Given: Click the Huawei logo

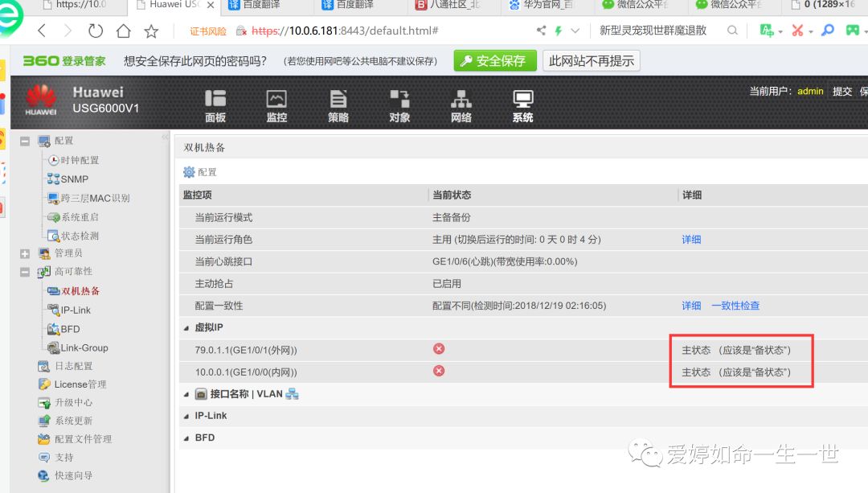Looking at the screenshot, I should pyautogui.click(x=41, y=100).
